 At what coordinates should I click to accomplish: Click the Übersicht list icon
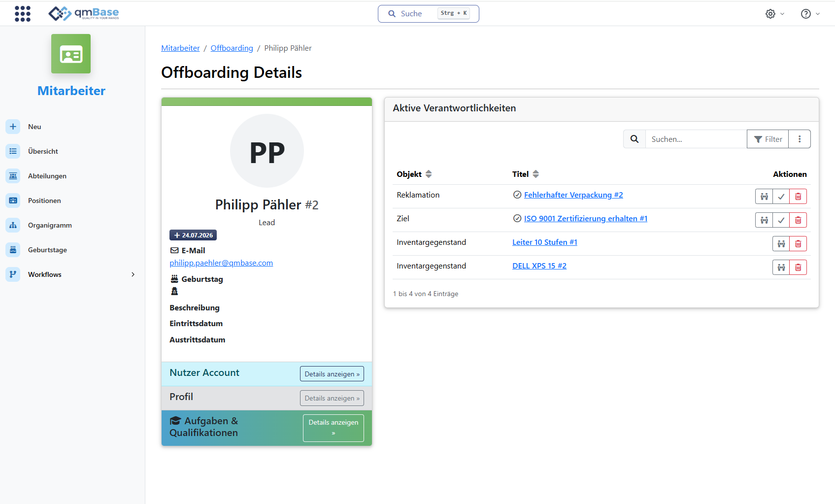pos(13,151)
